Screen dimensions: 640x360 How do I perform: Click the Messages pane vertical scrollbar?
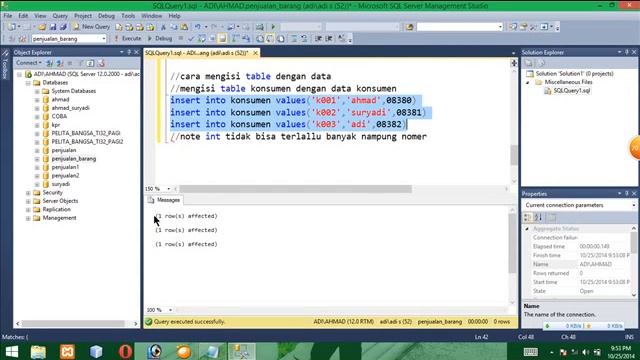tap(513, 243)
